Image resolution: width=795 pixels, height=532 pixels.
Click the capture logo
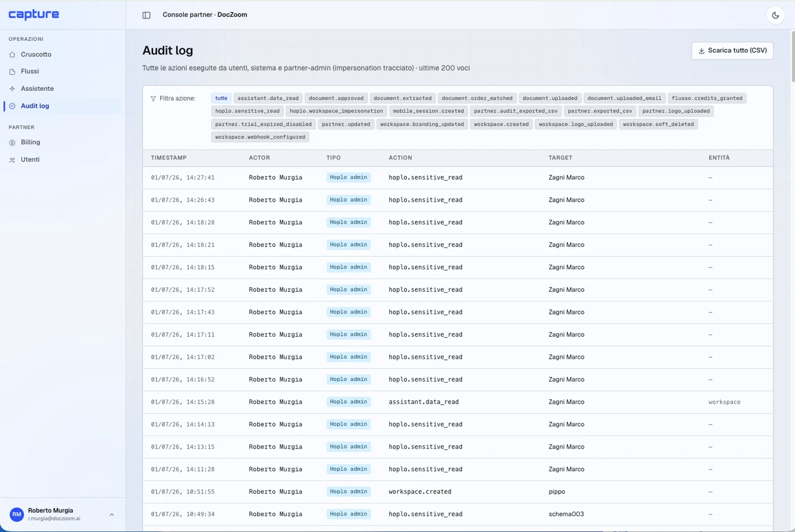[34, 15]
